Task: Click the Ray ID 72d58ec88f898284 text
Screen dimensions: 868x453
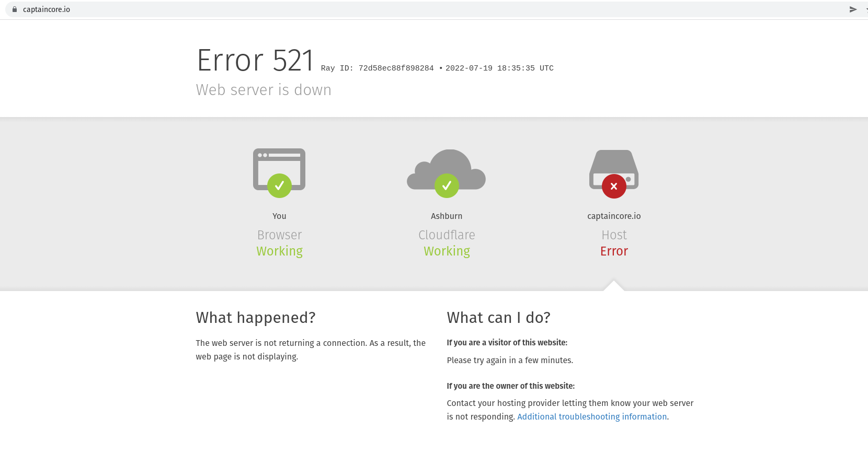Action: click(x=378, y=68)
